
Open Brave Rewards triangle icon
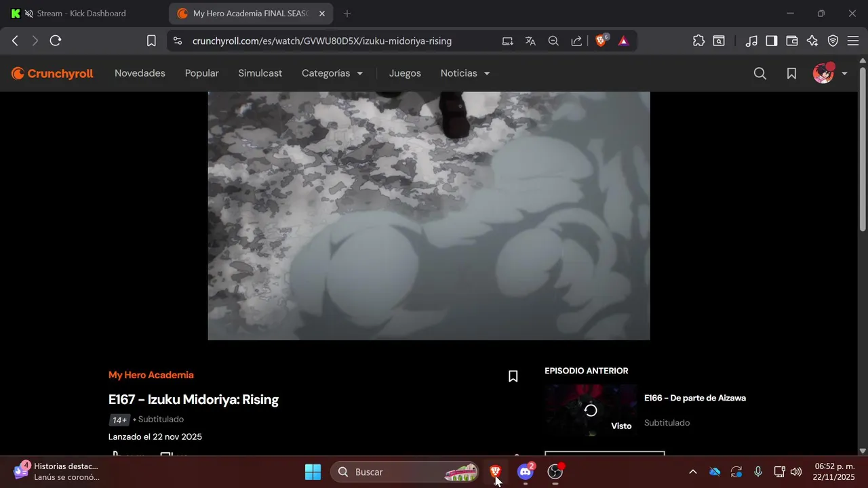(623, 41)
